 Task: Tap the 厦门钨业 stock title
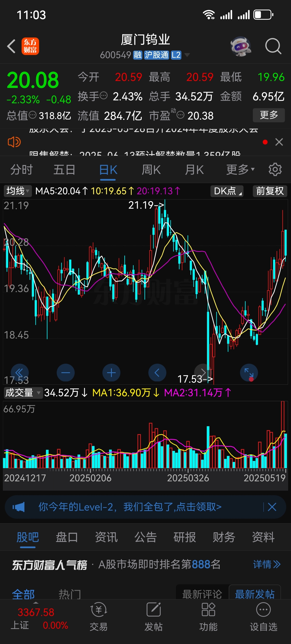tap(145, 40)
